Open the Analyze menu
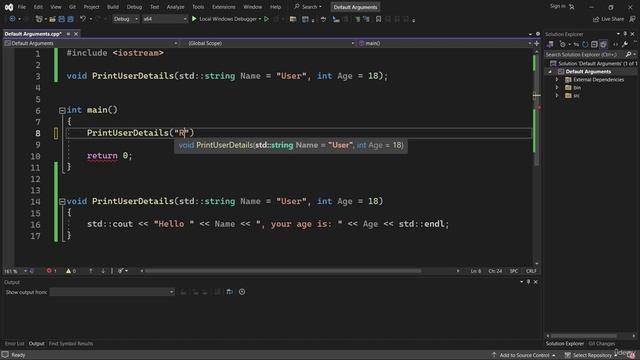640x360 pixels. point(175,7)
